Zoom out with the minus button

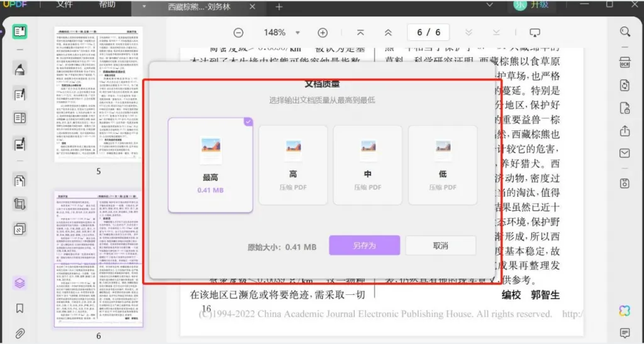[238, 33]
